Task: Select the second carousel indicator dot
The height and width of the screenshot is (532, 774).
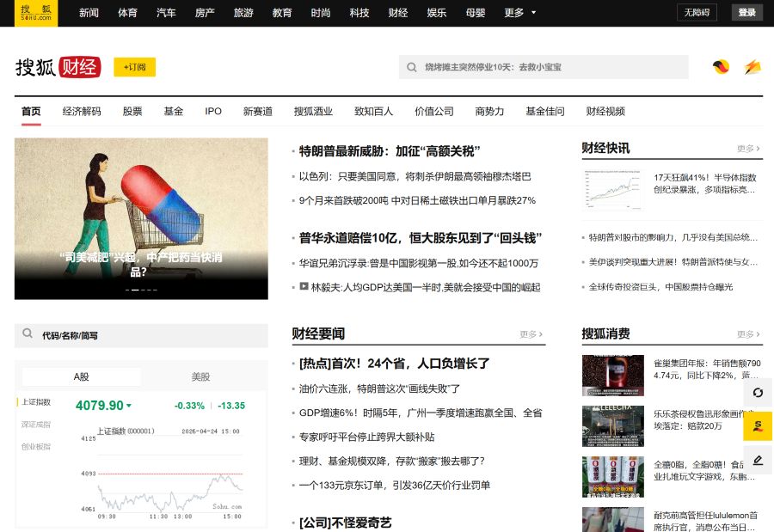Action: (x=135, y=290)
